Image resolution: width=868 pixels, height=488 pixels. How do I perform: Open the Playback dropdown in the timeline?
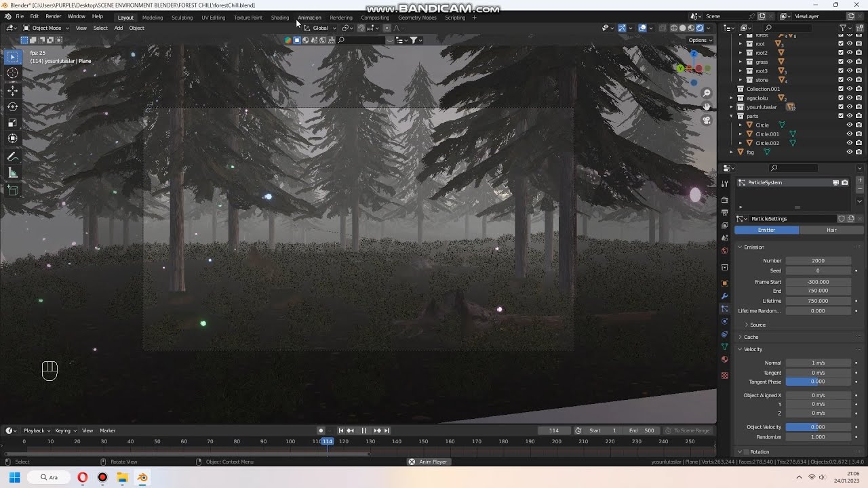pos(36,430)
